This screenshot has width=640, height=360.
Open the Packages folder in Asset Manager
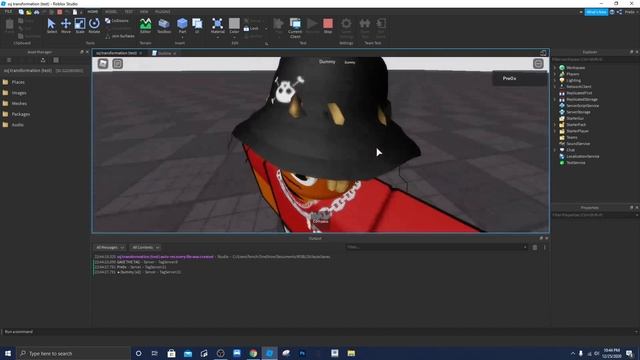[16, 114]
